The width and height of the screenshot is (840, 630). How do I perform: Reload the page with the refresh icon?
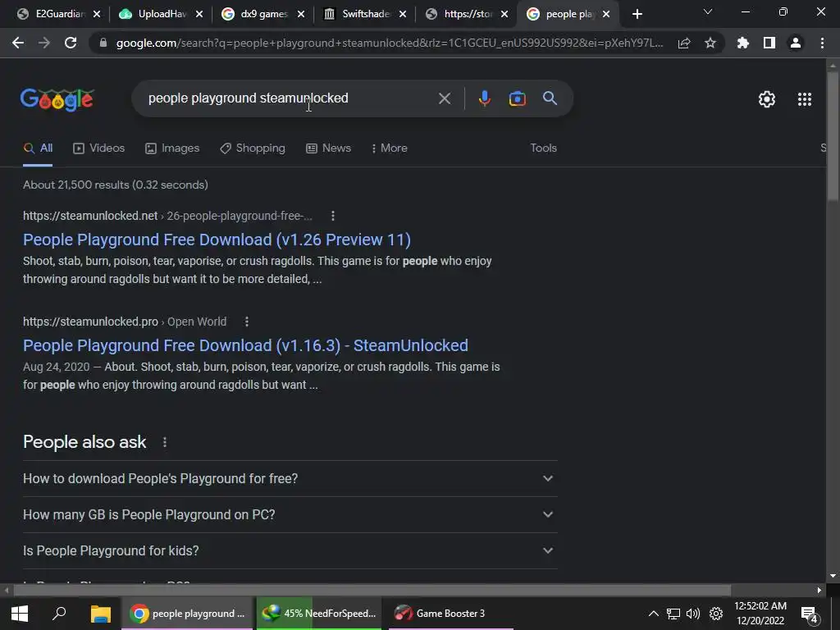click(x=71, y=43)
